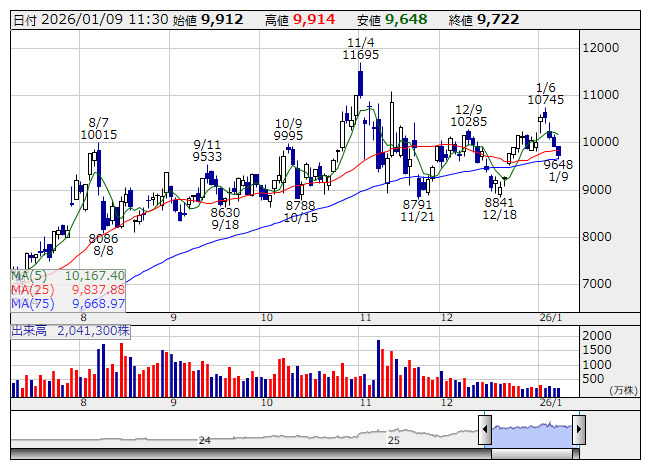Click the 11/21 low label 8791
653x470 pixels.
coord(417,203)
